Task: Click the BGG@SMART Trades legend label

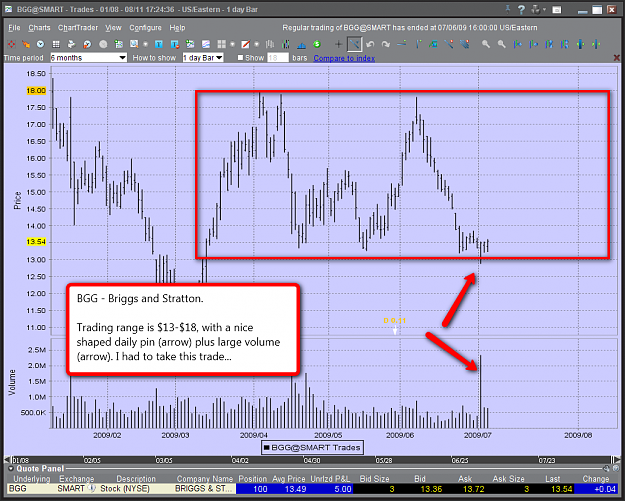Action: [312, 448]
